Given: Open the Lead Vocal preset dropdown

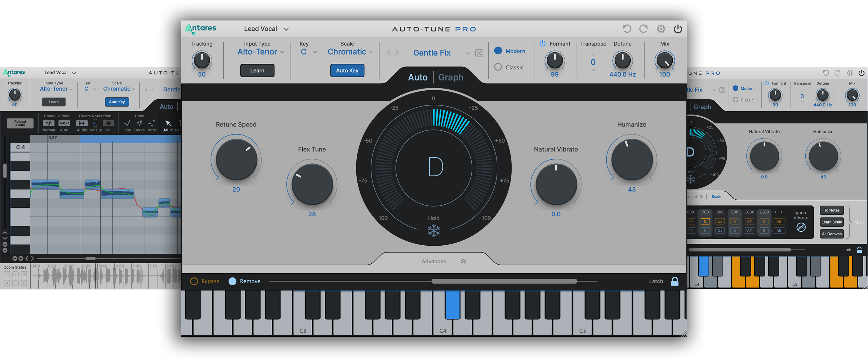Looking at the screenshot, I should [265, 29].
